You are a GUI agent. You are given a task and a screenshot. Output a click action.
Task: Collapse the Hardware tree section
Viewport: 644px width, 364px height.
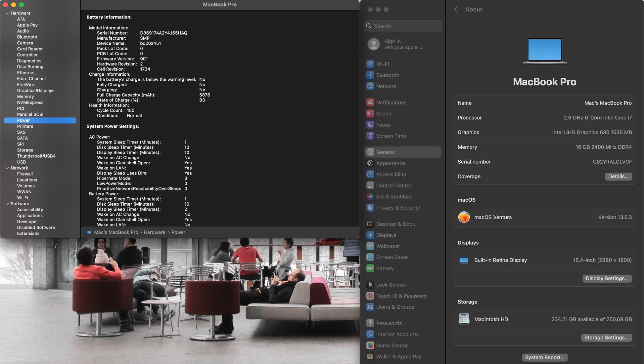click(7, 13)
